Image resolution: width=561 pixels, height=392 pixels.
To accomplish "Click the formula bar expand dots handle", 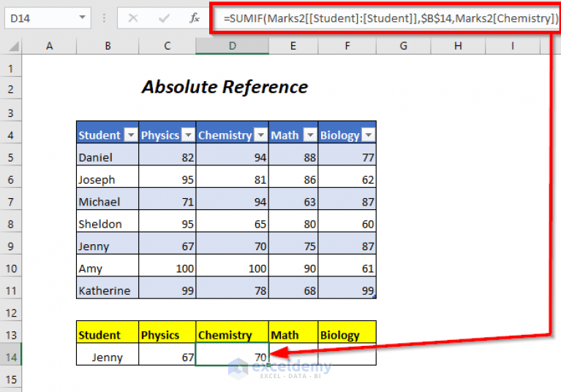I will (x=104, y=18).
